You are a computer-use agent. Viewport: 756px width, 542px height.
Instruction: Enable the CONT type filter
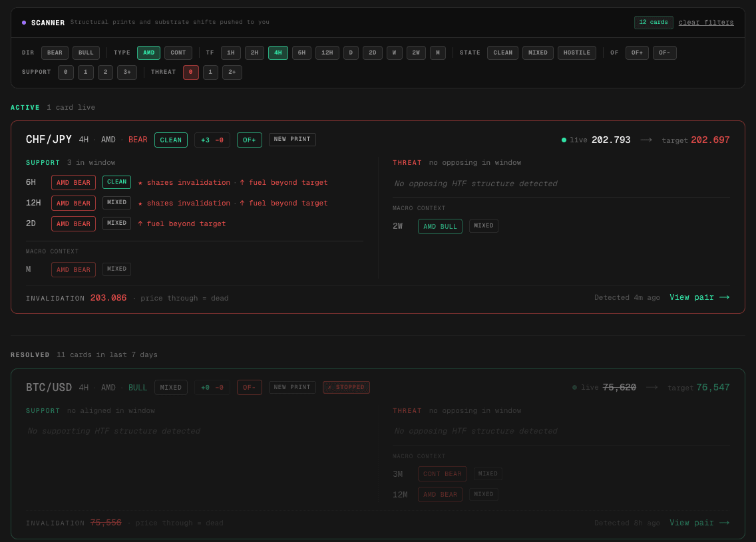[178, 53]
